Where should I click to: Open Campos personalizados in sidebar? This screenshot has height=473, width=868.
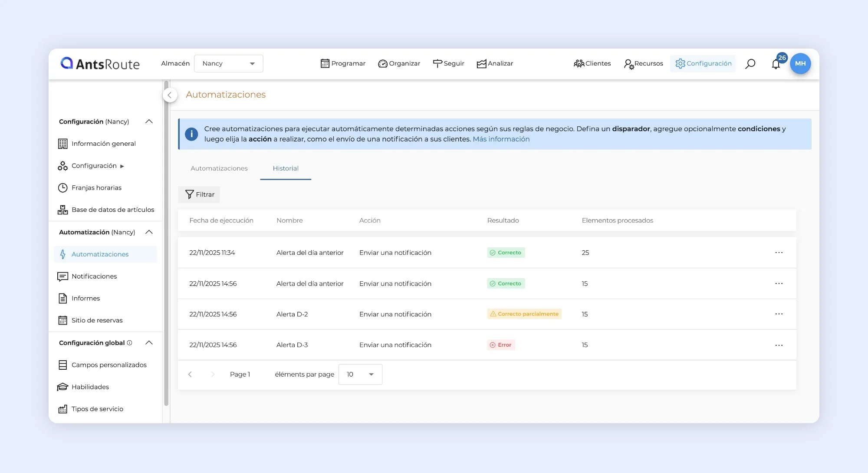[102, 365]
